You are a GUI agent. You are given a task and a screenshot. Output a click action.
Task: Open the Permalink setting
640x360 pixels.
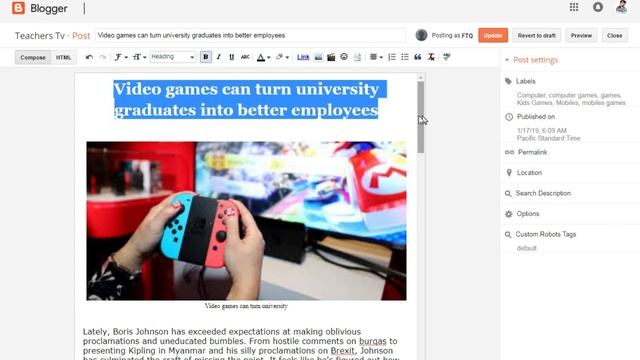point(532,152)
